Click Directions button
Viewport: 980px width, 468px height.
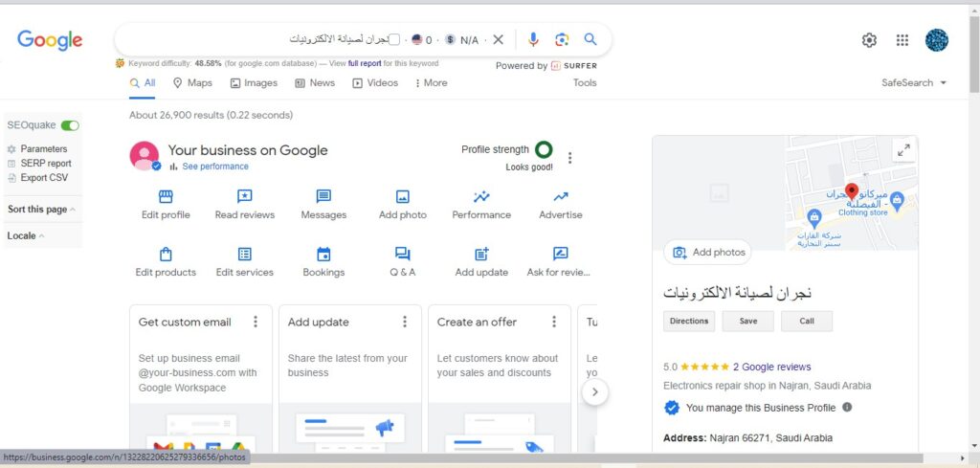coord(689,322)
